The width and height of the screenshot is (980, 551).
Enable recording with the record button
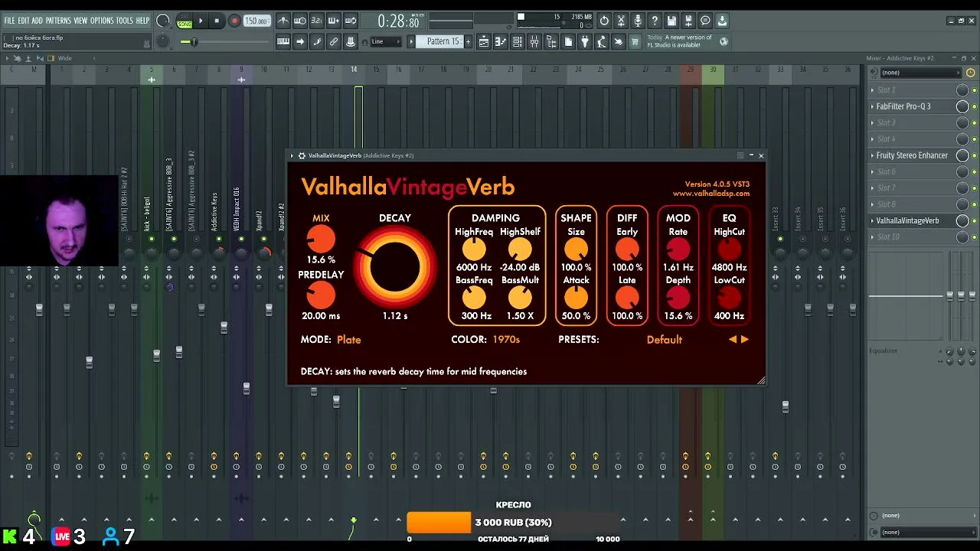pyautogui.click(x=234, y=21)
